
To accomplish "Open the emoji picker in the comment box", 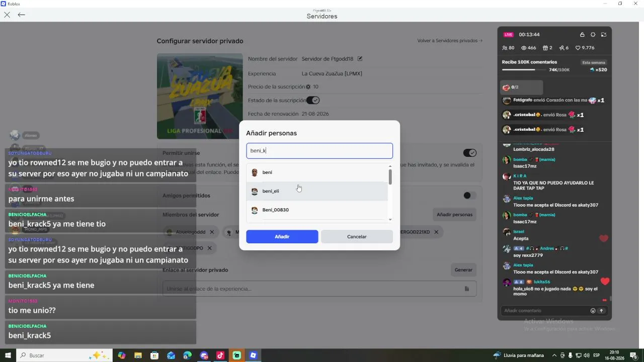I will tap(593, 311).
